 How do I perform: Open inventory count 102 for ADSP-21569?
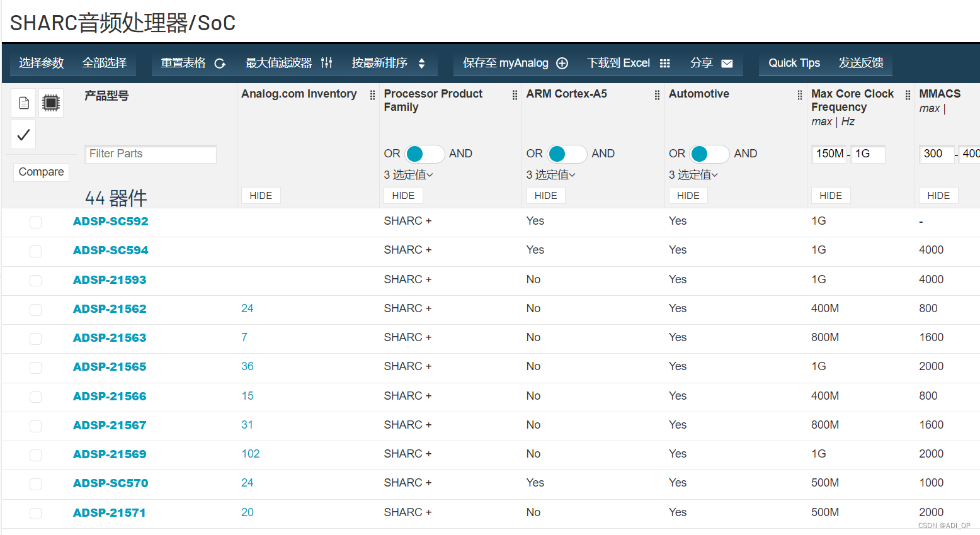point(251,454)
